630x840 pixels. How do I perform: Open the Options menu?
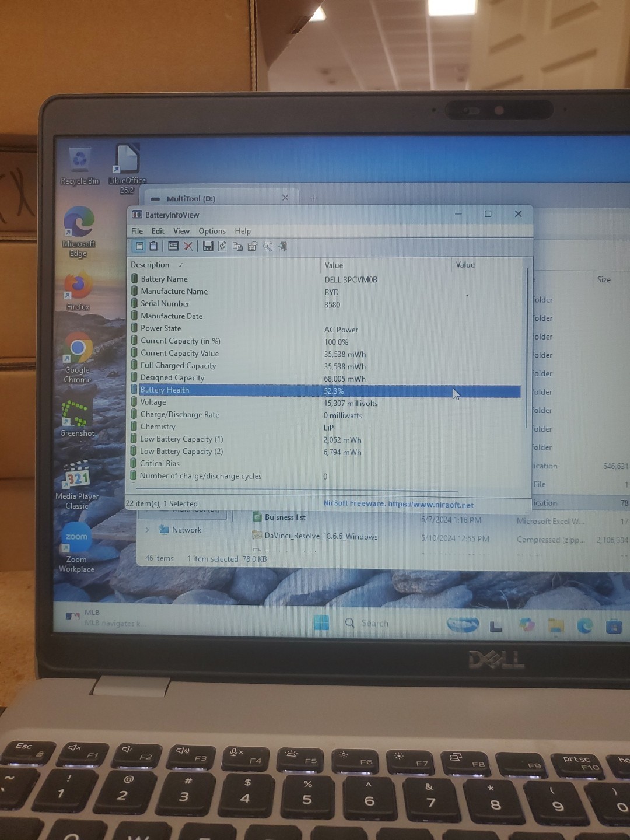(212, 231)
